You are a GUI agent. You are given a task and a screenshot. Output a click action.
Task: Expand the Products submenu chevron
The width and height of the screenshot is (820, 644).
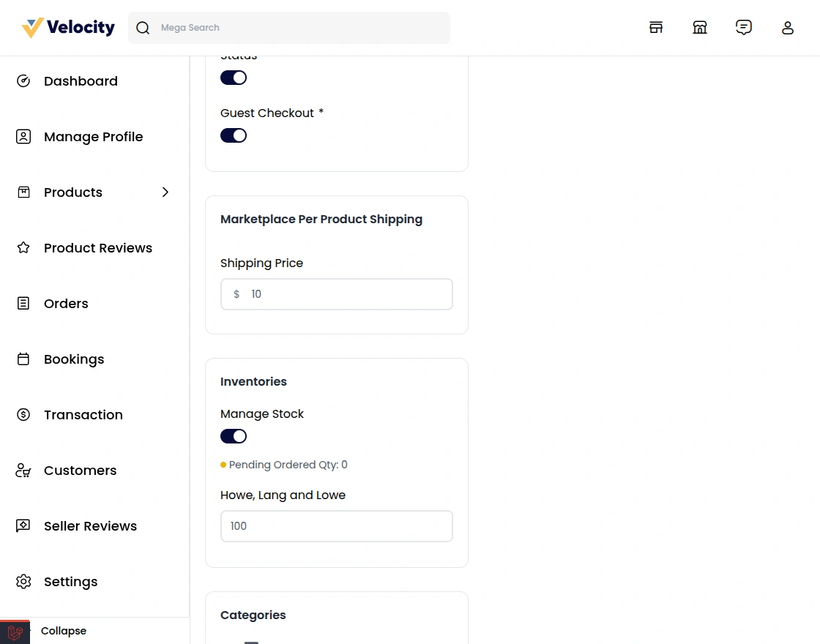point(165,192)
